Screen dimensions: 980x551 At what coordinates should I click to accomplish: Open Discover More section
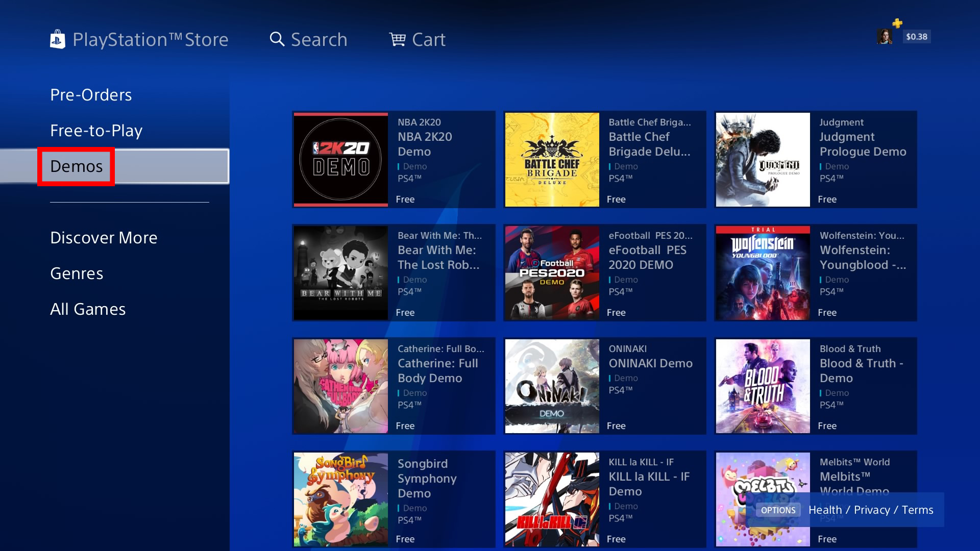click(x=104, y=237)
